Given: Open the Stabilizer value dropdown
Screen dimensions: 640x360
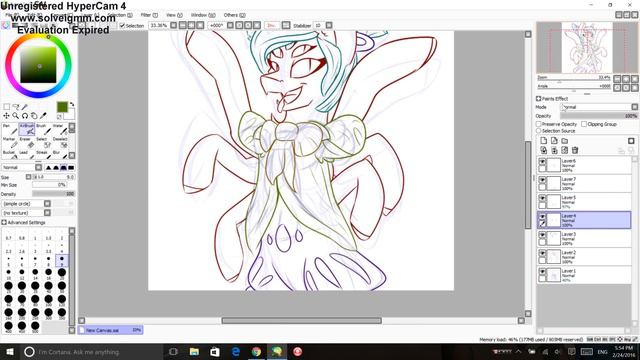Looking at the screenshot, I should pyautogui.click(x=329, y=25).
